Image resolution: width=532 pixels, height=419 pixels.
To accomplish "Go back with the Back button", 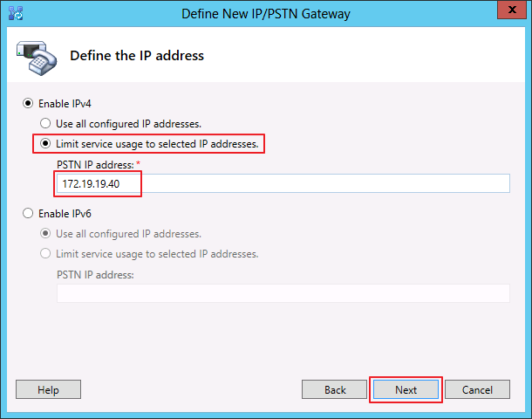I will pos(335,389).
